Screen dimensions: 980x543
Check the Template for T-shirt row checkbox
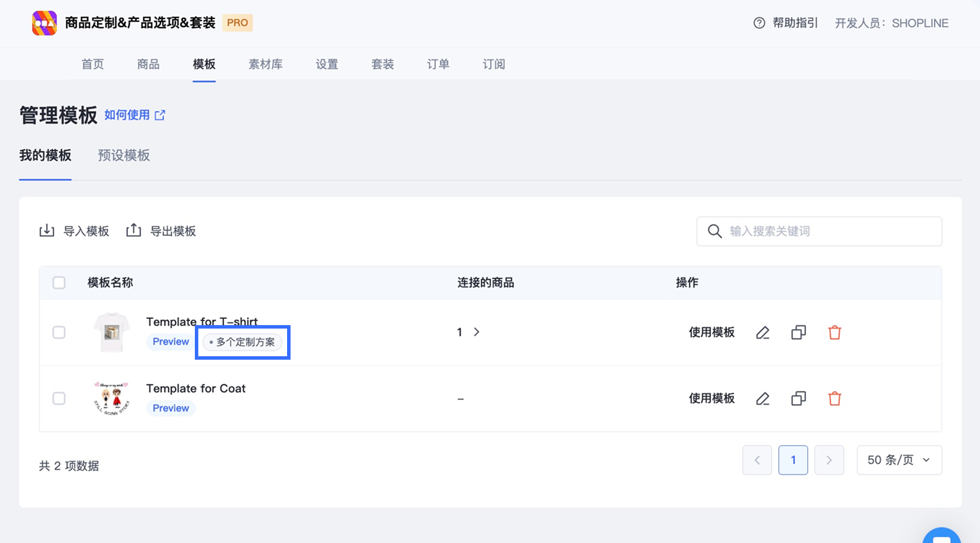[x=59, y=333]
